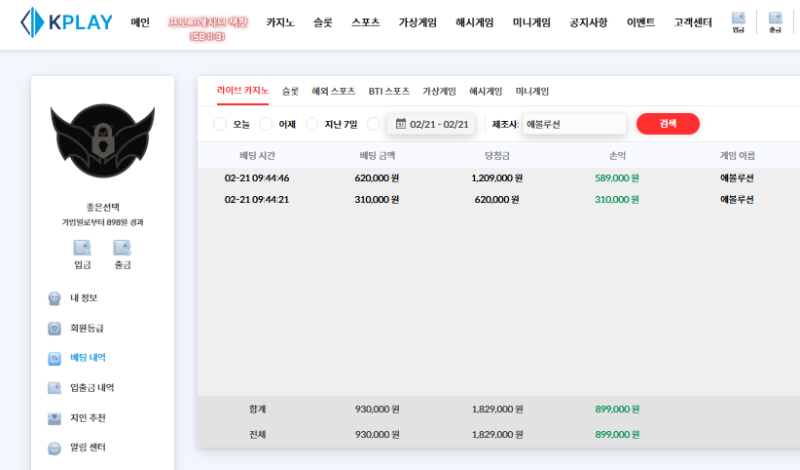This screenshot has height=470, width=800.
Task: Go to 지인 추천 sidebar link
Action: point(88,418)
